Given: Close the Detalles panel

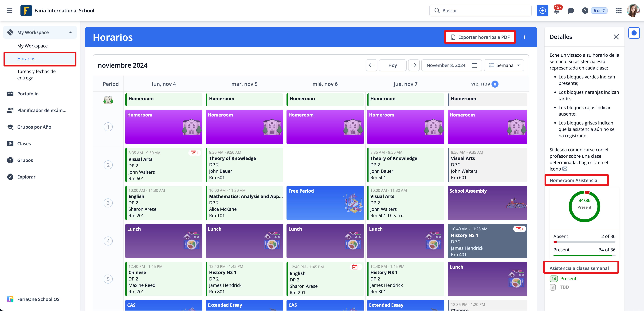Looking at the screenshot, I should click(x=616, y=37).
